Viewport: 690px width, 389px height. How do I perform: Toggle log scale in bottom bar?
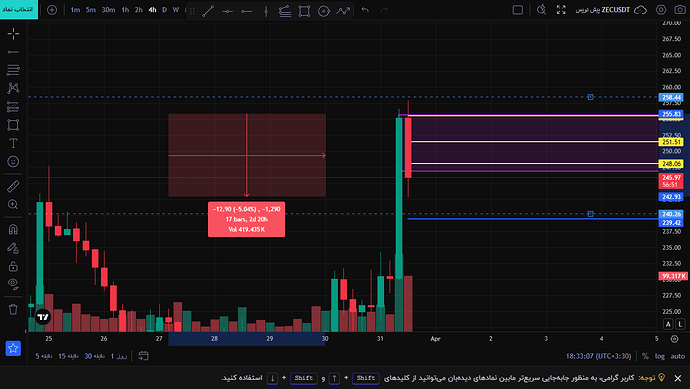(660, 356)
